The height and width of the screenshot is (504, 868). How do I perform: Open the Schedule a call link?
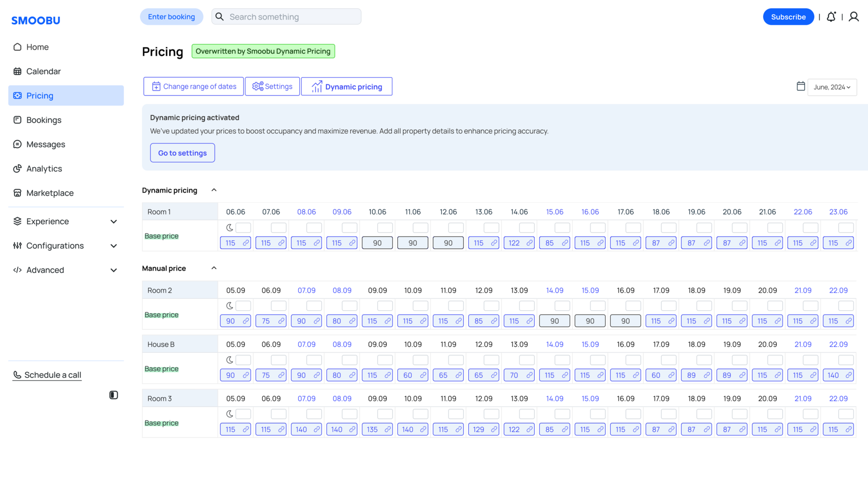pos(47,375)
